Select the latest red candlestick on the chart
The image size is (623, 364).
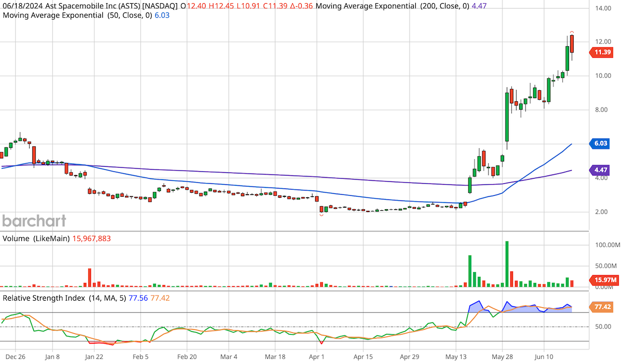(x=572, y=44)
